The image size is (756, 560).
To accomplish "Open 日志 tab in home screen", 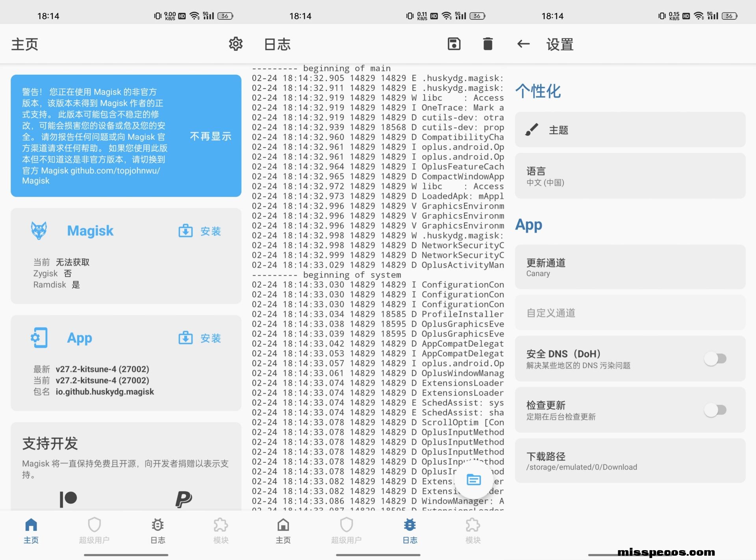I will coord(157,530).
